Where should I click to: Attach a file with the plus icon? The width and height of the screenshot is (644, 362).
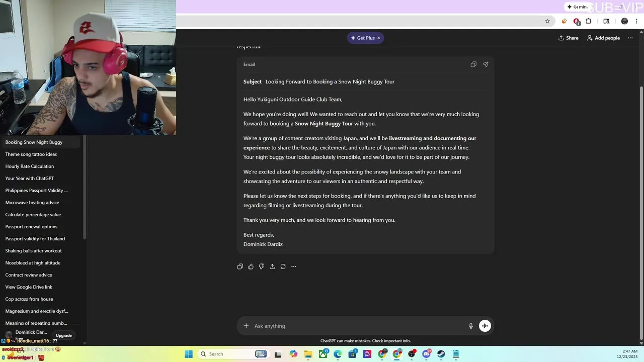(x=246, y=326)
